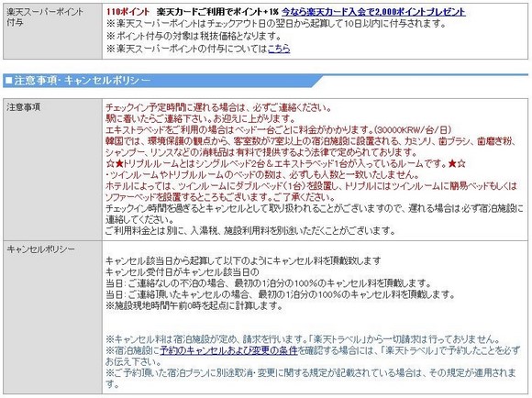Click the チェックイン予定時間に遅れる場合 notice line
The image size is (532, 398).
(218, 108)
